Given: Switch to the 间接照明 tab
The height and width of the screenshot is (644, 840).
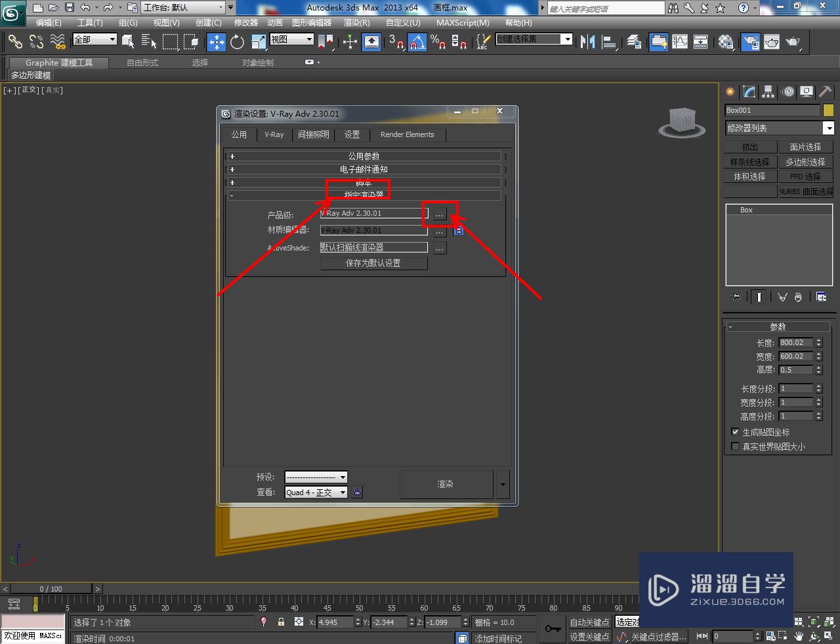Looking at the screenshot, I should [314, 134].
